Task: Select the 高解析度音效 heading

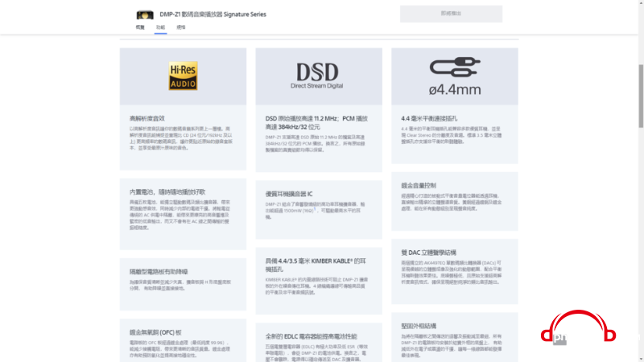Action: pyautogui.click(x=147, y=118)
